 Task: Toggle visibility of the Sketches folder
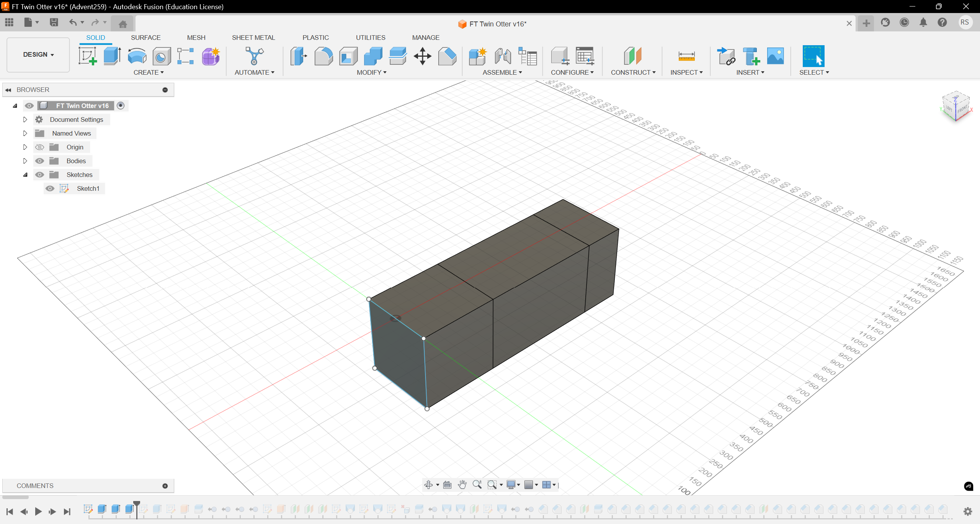pos(39,175)
